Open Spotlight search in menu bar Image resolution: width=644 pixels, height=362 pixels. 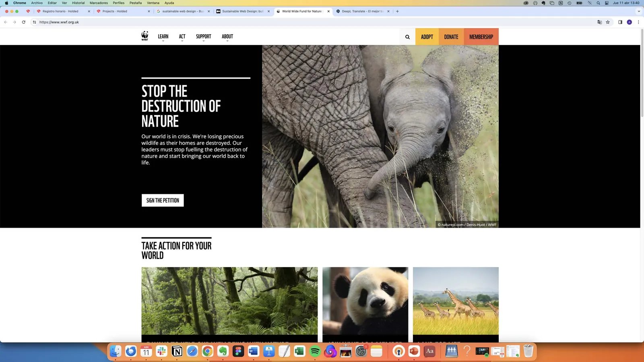(x=599, y=3)
